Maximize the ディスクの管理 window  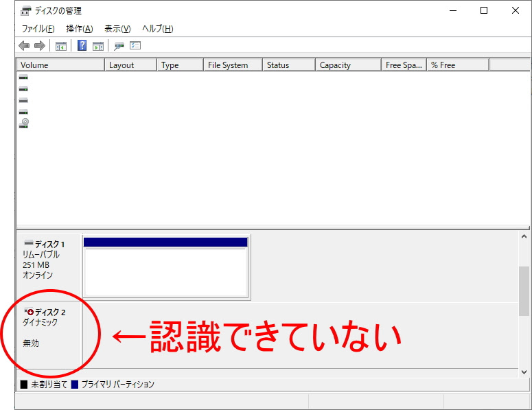[484, 10]
